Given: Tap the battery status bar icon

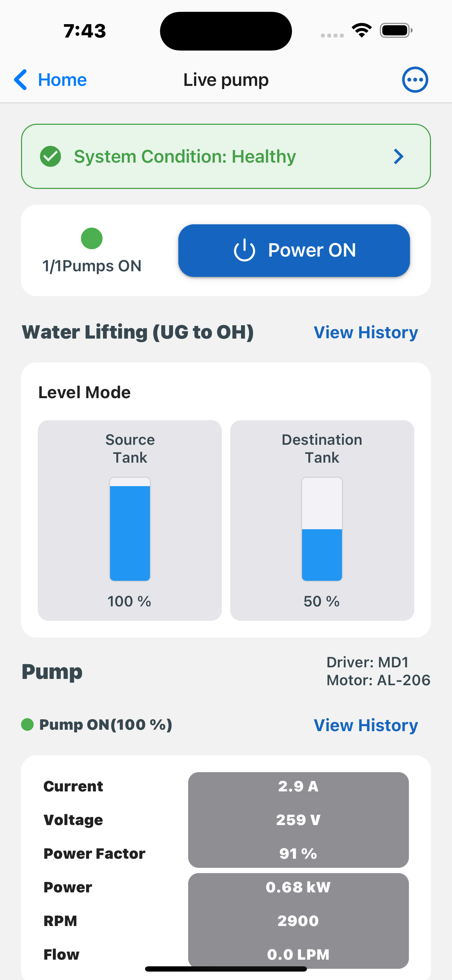Looking at the screenshot, I should 396,30.
